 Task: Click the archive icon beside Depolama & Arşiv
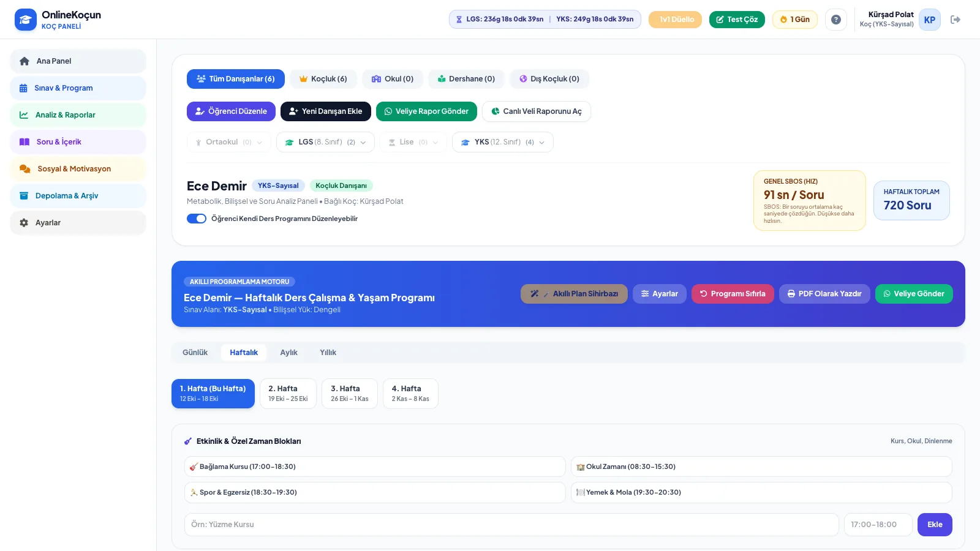pos(24,196)
